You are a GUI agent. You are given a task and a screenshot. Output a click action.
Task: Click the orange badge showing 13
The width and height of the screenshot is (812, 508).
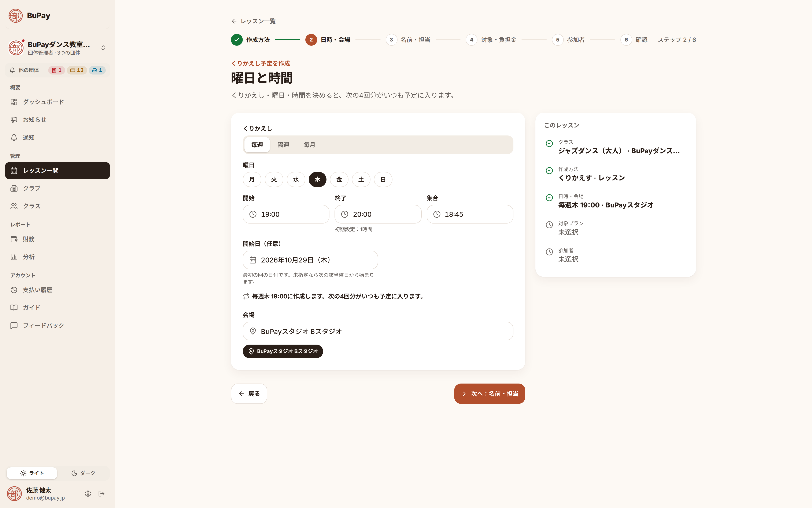pyautogui.click(x=77, y=70)
